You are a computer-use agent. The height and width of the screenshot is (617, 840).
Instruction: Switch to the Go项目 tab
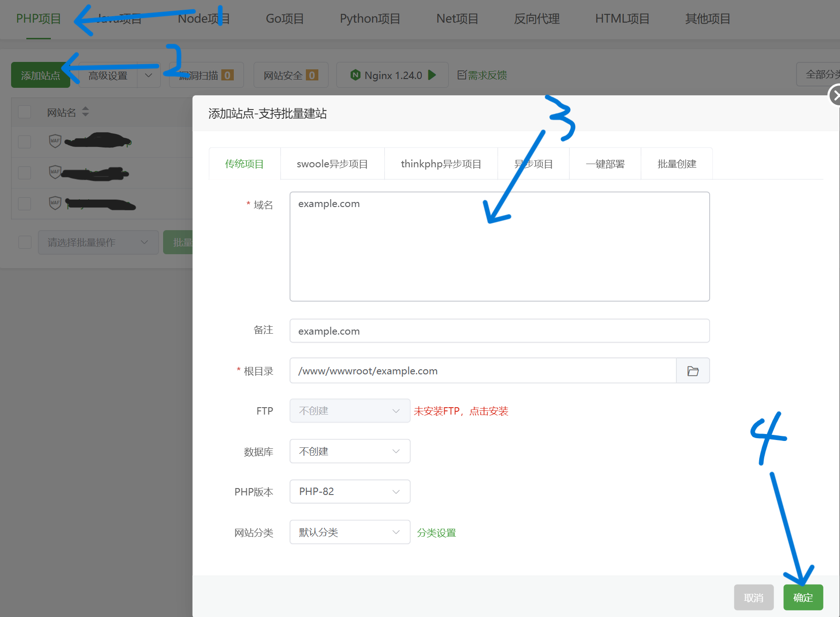point(285,19)
